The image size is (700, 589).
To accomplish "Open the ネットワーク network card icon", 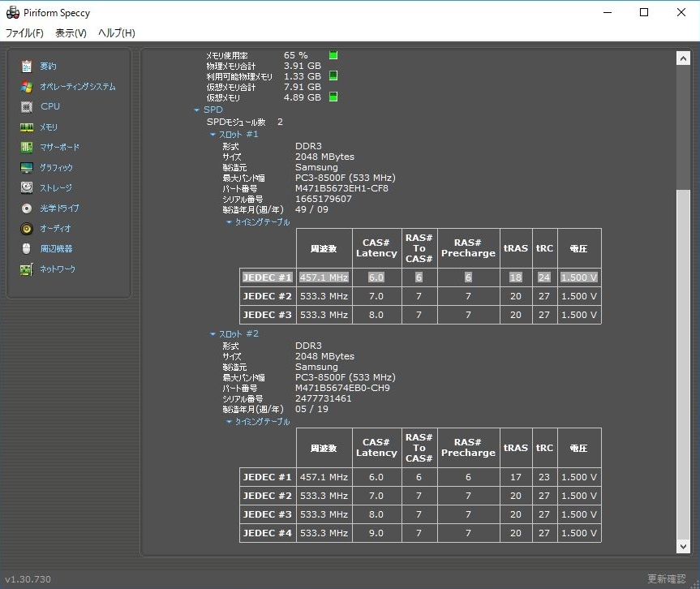I will pos(27,269).
